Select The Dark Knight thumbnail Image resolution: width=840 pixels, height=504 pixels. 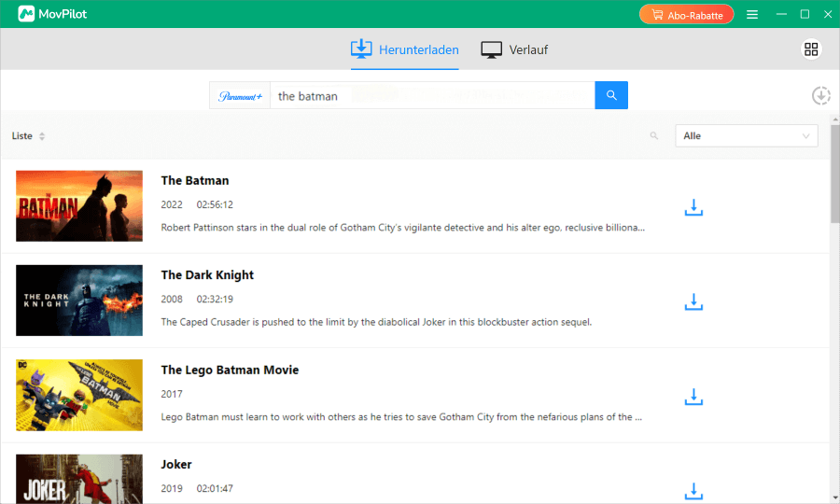79,301
